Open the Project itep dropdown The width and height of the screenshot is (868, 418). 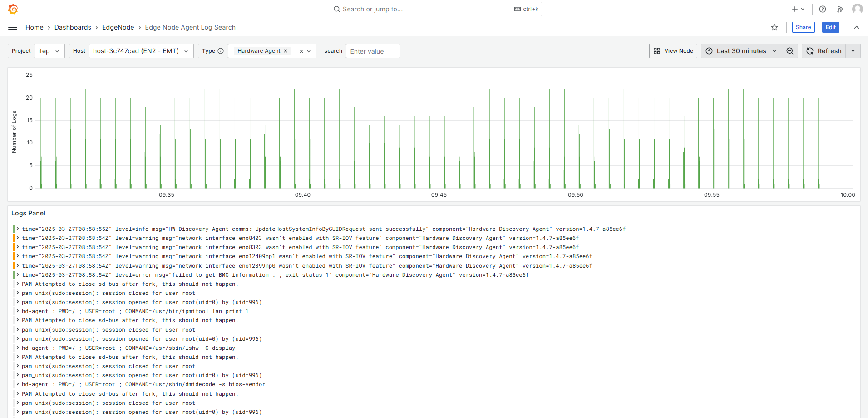click(x=49, y=51)
